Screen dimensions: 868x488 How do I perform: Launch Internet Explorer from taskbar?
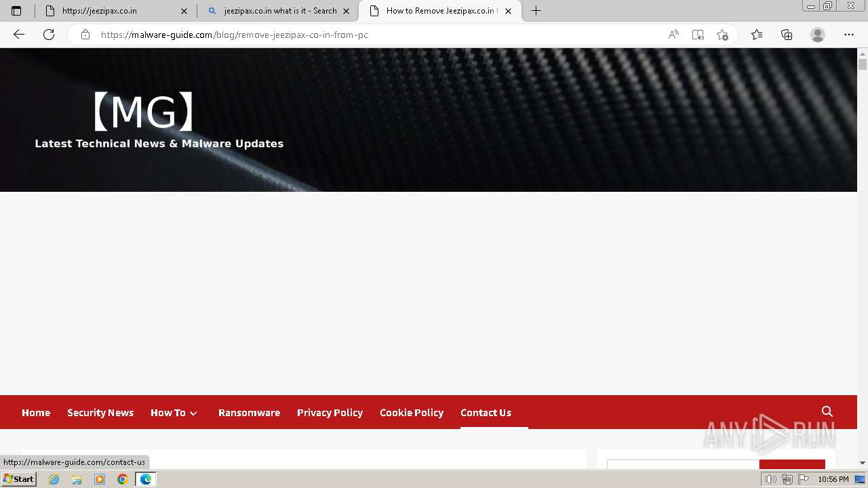[x=54, y=479]
